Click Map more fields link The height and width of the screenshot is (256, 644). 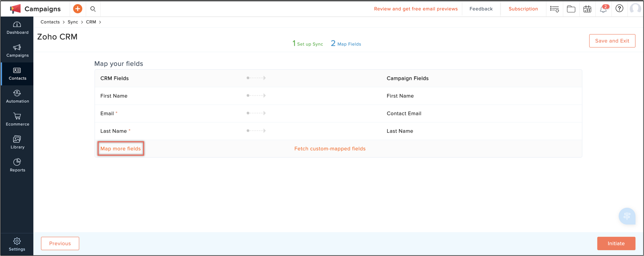click(x=120, y=148)
